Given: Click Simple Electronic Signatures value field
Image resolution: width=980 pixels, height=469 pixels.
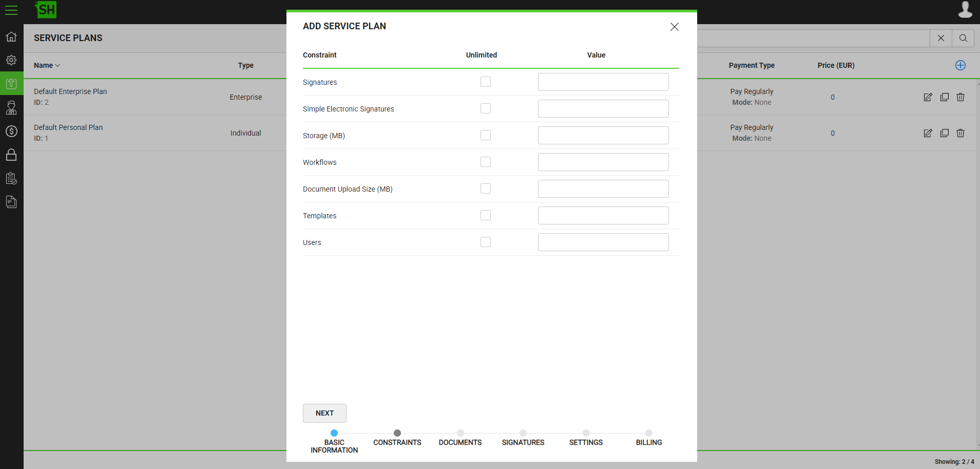Looking at the screenshot, I should point(603,108).
